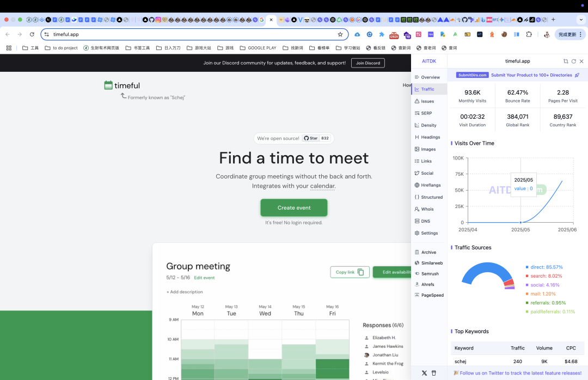
Task: Click the Create event button
Action: [x=294, y=208]
